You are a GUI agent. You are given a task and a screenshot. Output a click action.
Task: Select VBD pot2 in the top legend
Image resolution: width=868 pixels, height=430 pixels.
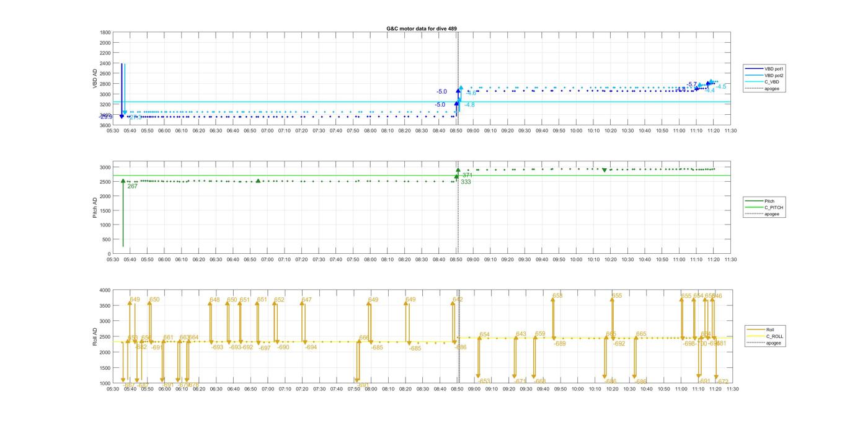coord(764,75)
